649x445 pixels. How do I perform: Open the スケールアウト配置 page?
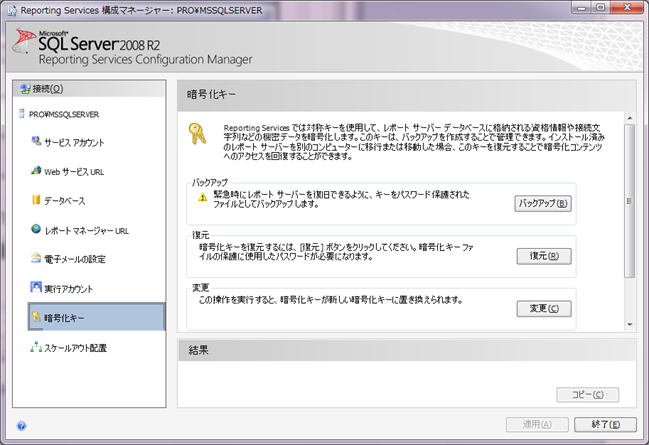click(x=75, y=349)
